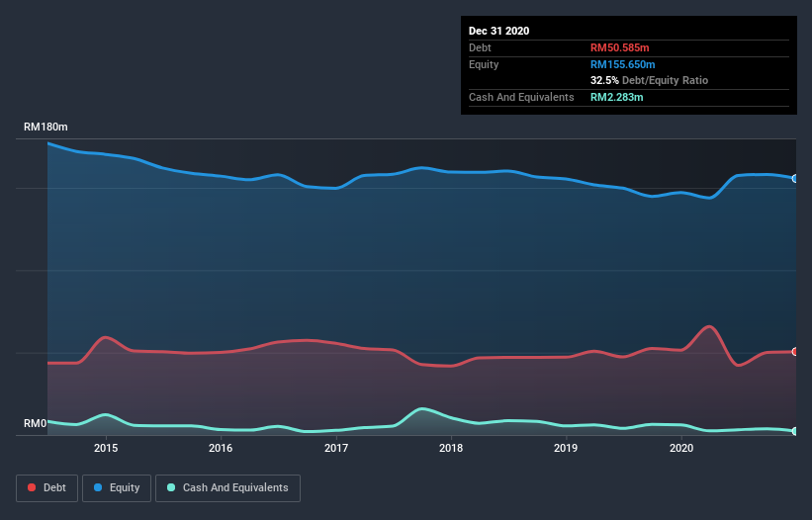Click the Cash And Equivalents tooltip label
This screenshot has height=520, width=812.
click(x=521, y=97)
